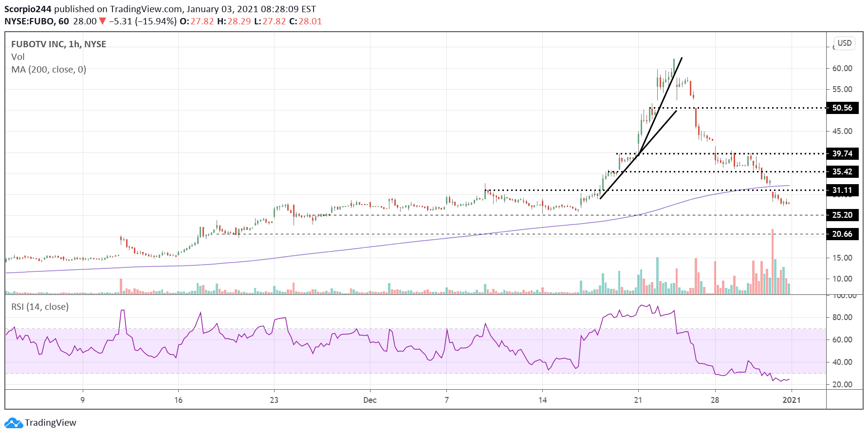The height and width of the screenshot is (436, 868).
Task: Select the 50.56 price level label
Action: 842,108
